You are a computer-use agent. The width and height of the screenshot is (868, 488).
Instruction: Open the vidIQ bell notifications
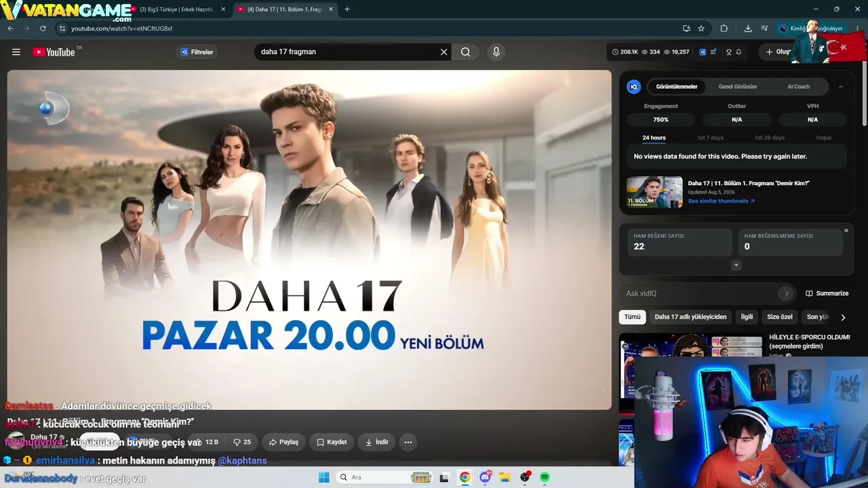click(738, 52)
